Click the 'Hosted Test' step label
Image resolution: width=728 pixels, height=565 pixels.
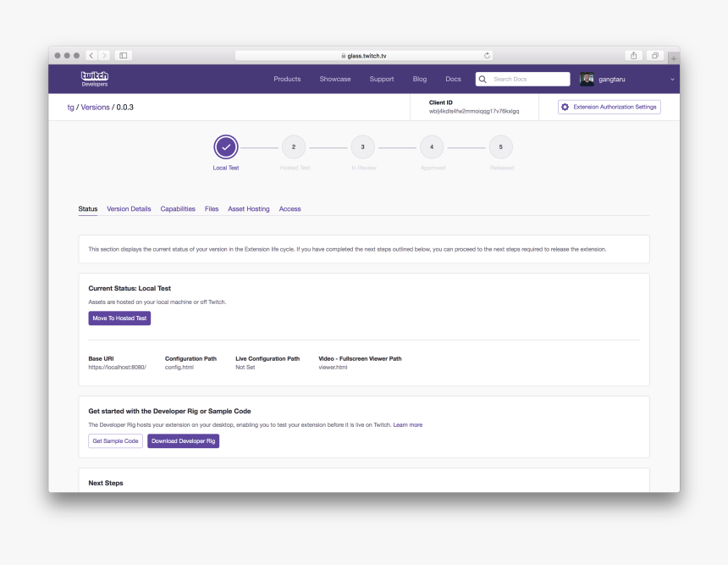(295, 168)
